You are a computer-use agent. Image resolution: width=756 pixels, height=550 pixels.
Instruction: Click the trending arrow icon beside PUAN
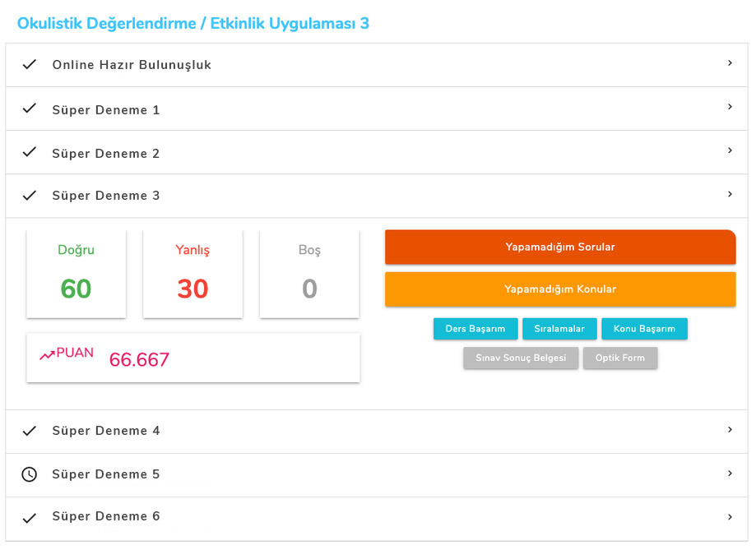point(47,354)
